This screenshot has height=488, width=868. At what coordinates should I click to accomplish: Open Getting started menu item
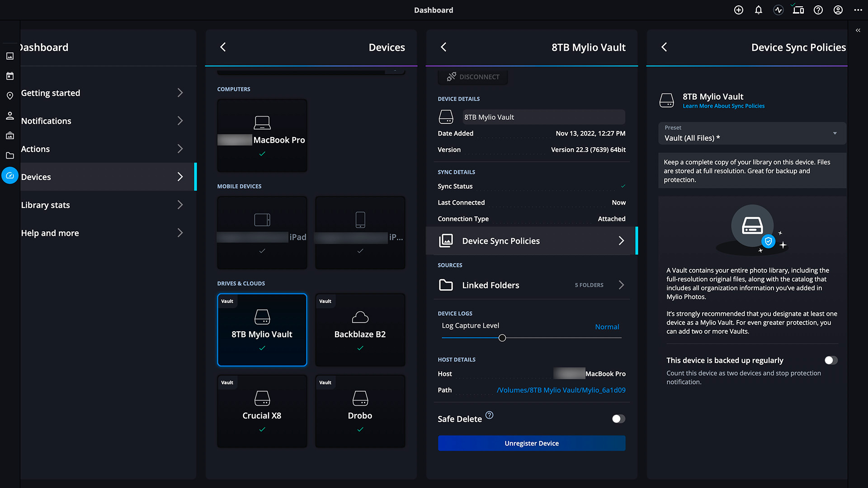[x=108, y=93]
